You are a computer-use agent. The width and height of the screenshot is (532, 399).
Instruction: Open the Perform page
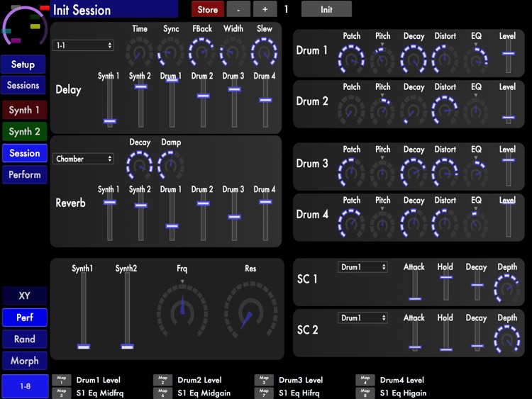click(x=24, y=174)
